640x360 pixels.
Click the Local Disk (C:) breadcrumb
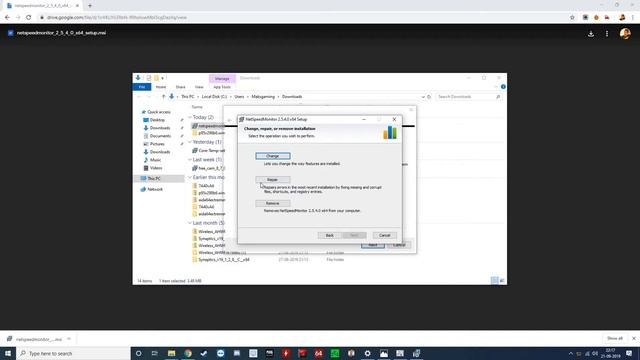[214, 97]
